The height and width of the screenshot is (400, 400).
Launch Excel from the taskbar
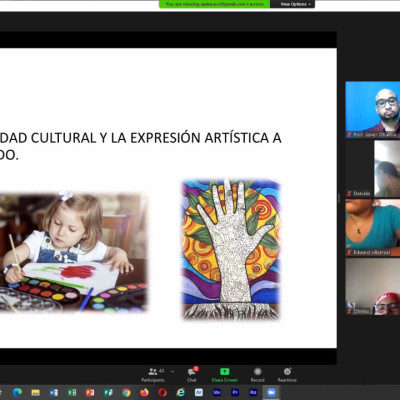72,393
